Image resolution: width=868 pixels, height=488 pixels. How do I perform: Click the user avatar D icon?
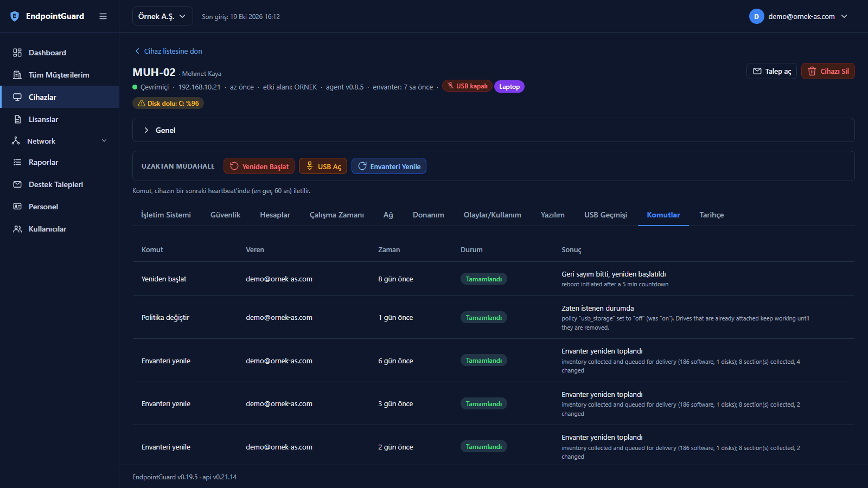tap(756, 16)
